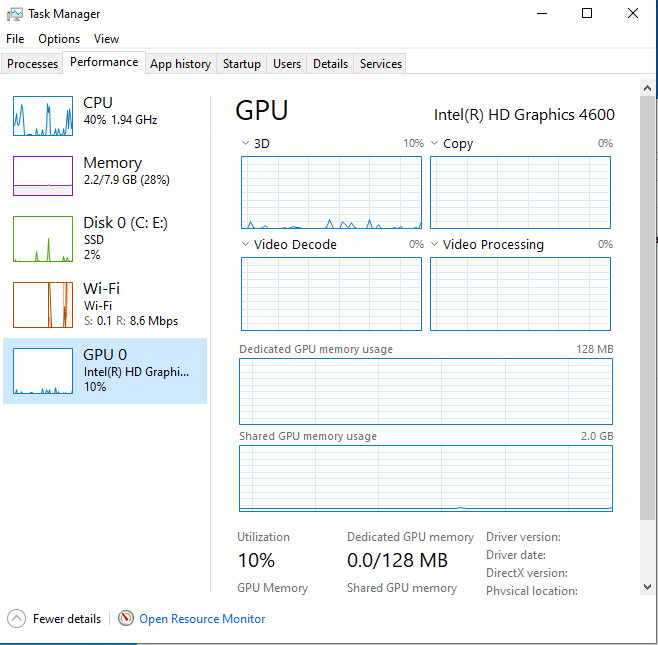Select the Disk 0 activity graph thumbnail
Screen dimensions: 658x645
[x=43, y=239]
